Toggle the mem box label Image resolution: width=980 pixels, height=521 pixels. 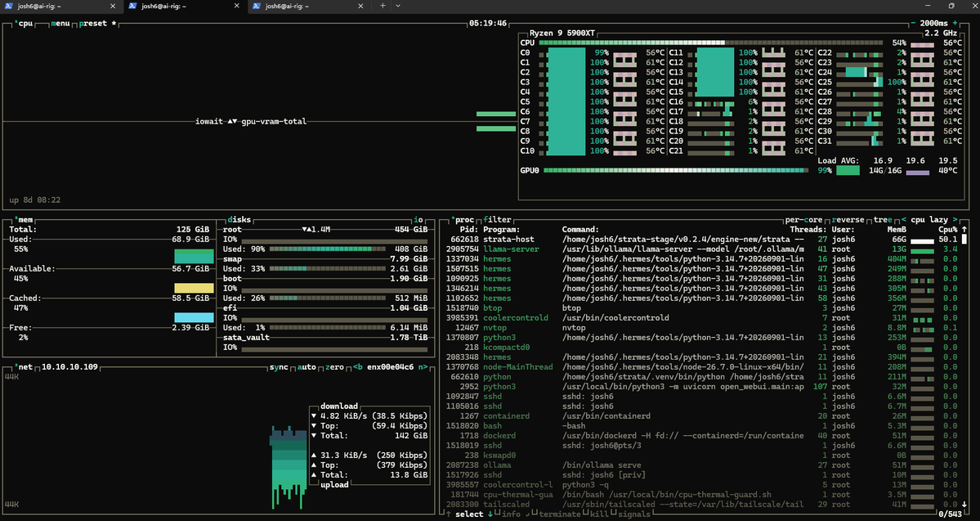[x=24, y=219]
